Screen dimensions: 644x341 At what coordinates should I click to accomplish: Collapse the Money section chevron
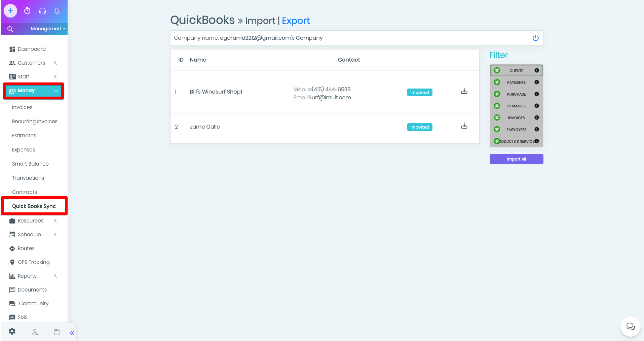56,91
